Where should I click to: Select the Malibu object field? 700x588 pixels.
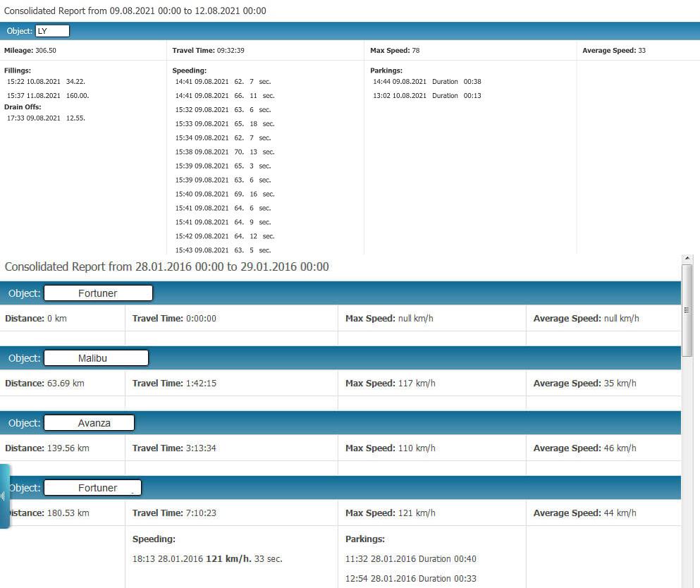(96, 357)
